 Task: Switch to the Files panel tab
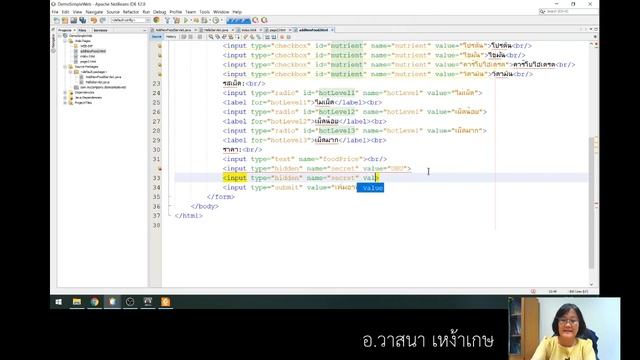(x=82, y=30)
